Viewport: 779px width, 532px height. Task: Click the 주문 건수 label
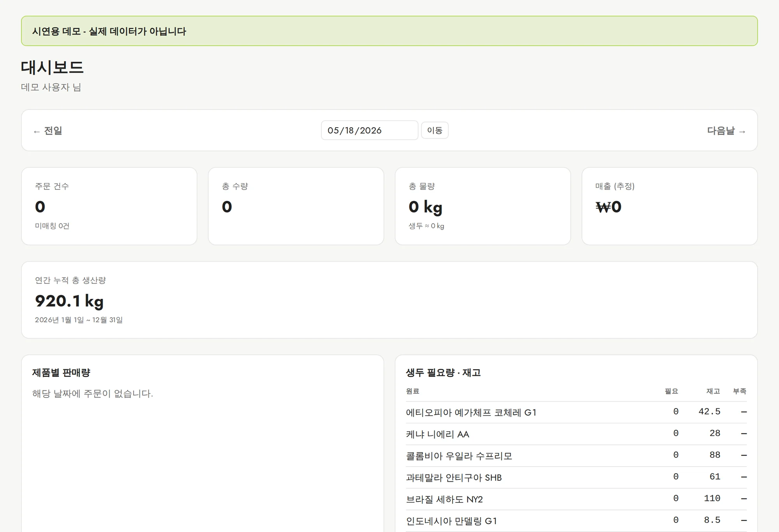(52, 186)
